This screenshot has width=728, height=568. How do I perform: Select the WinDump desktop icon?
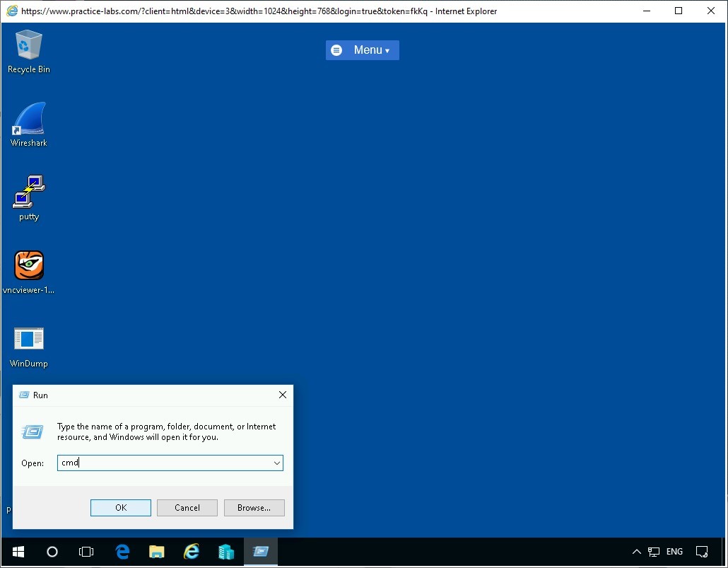tap(29, 347)
